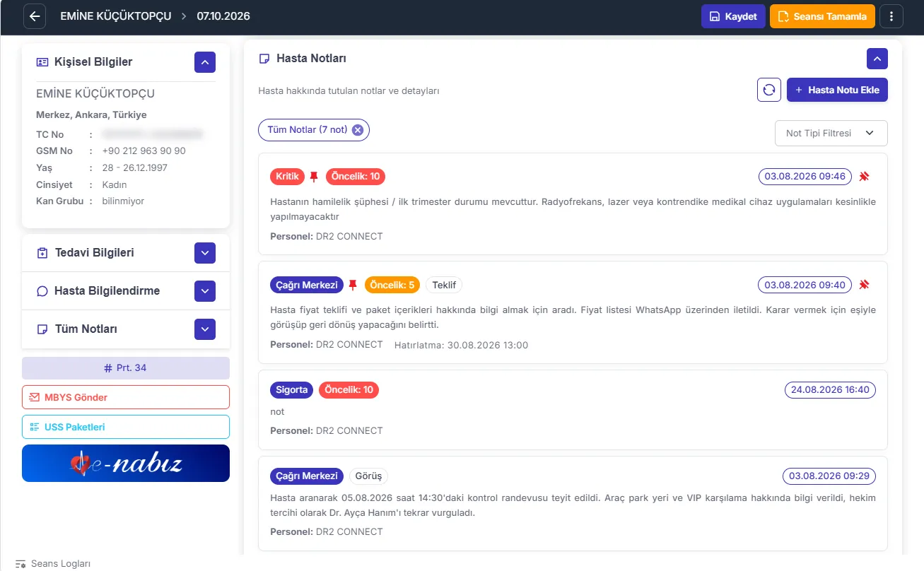Viewport: 924px width, 571px height.
Task: Unpin the Kritik note dated 03.08.2026 09:46
Action: click(864, 176)
